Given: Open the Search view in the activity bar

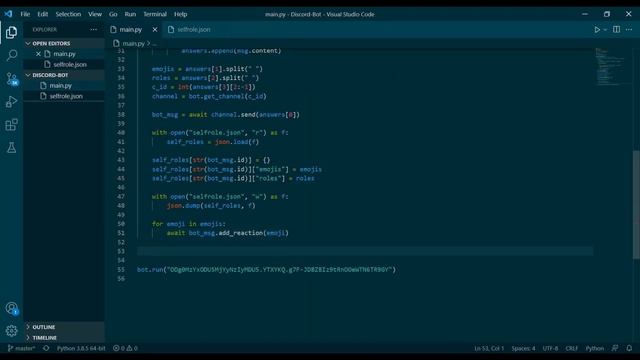Looking at the screenshot, I should tap(11, 55).
